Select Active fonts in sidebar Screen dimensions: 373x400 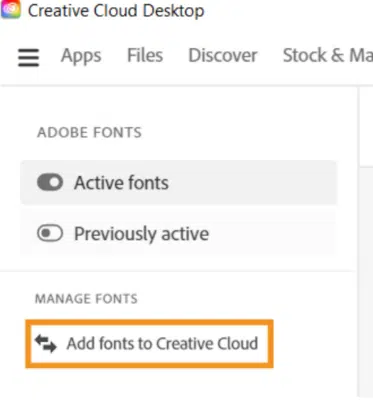click(x=179, y=183)
